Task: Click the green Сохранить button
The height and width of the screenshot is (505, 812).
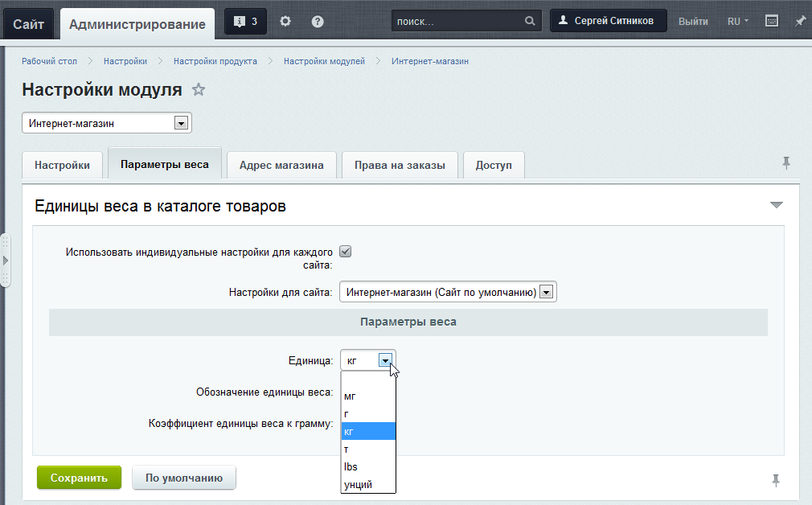Action: click(80, 478)
